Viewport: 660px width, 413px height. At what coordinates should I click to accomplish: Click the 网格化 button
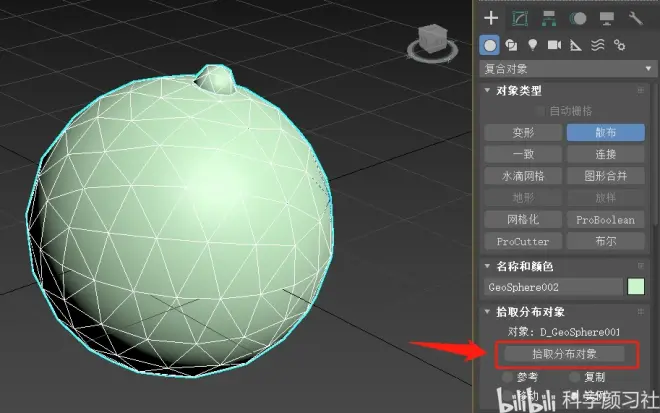[x=523, y=220]
